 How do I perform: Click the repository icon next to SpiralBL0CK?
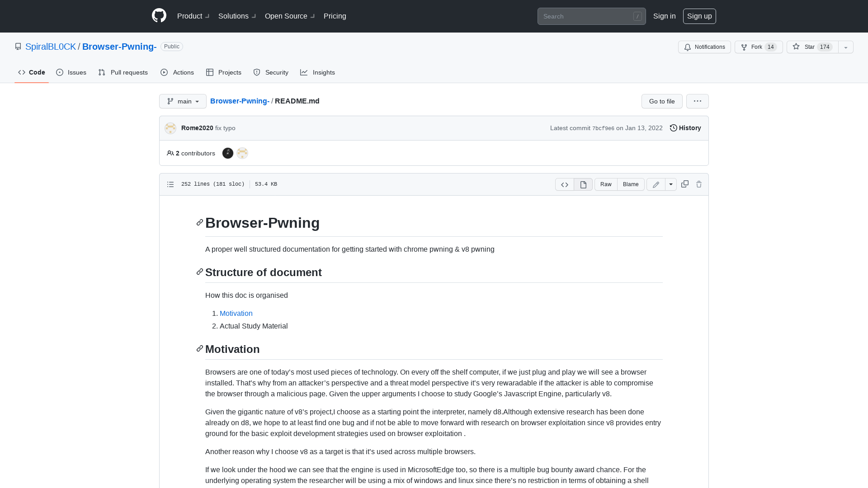[x=18, y=47]
